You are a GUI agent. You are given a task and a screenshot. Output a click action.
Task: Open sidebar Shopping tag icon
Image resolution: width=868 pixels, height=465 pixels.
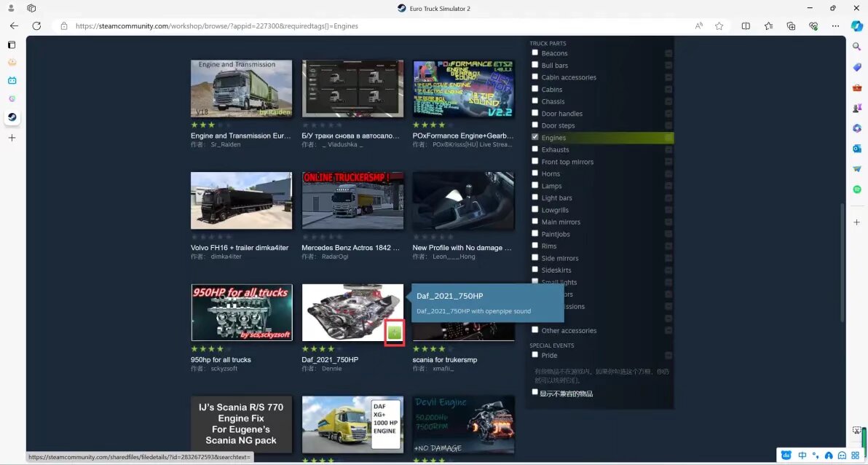857,67
